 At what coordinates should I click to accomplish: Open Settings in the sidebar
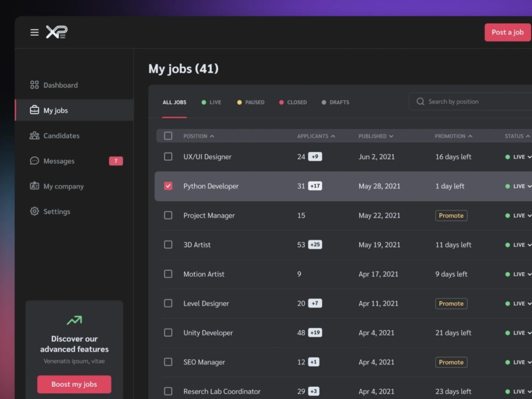click(x=74, y=211)
